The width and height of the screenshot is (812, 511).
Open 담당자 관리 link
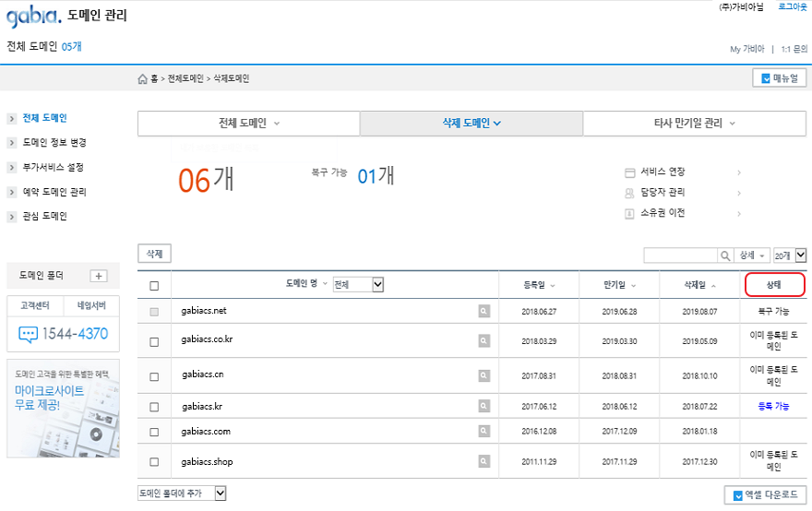(663, 193)
